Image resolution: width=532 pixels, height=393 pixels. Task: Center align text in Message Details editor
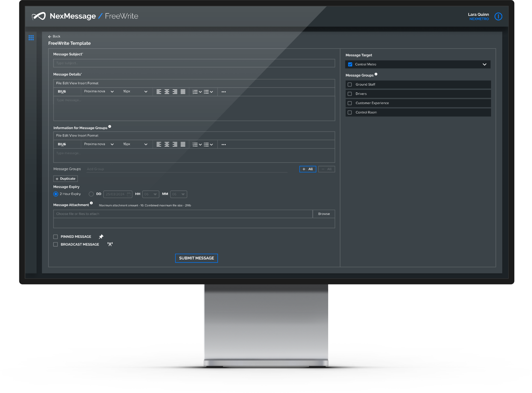click(x=167, y=92)
